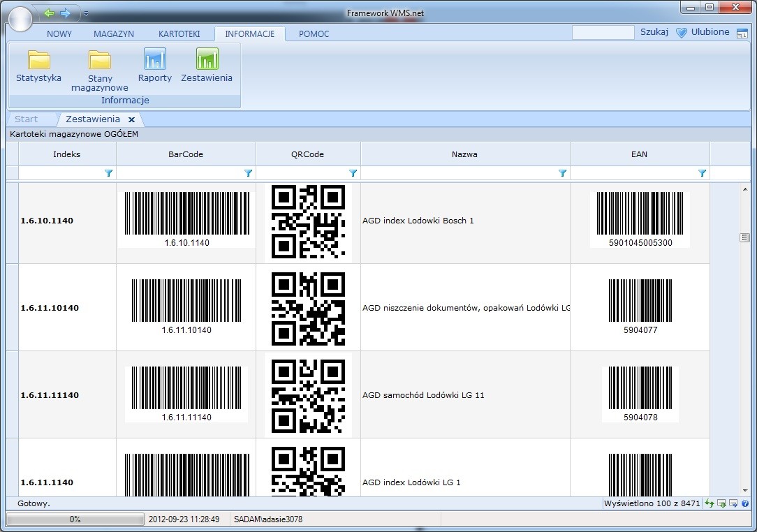Sort by the QRCode column header
757x532 pixels.
point(308,154)
